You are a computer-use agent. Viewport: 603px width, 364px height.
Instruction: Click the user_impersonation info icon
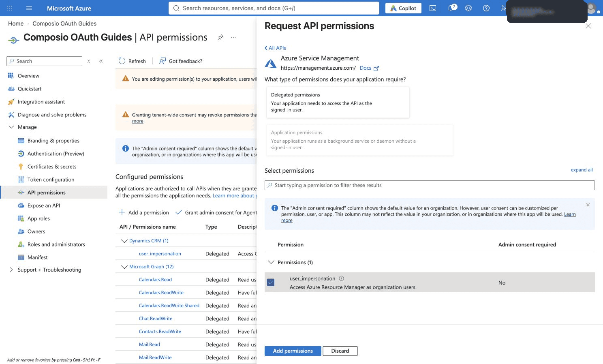coord(341,278)
